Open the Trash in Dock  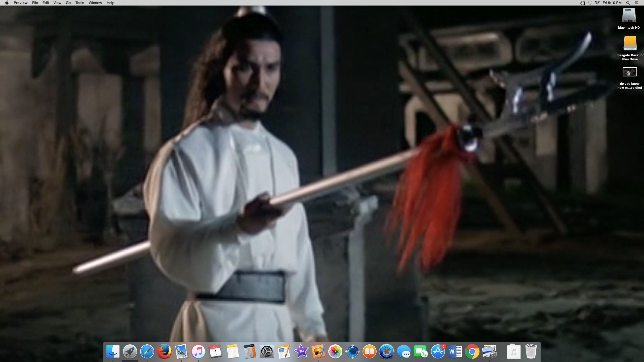[x=531, y=351]
